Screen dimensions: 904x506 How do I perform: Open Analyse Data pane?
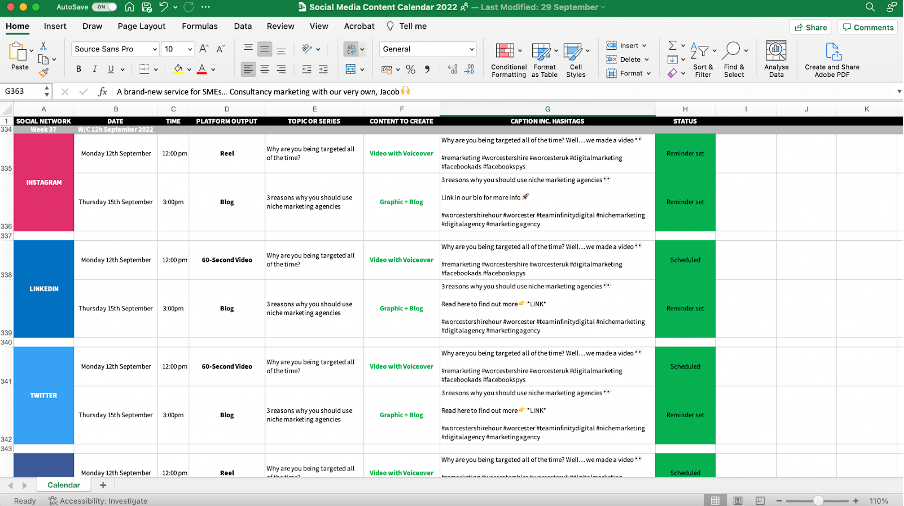coord(776,59)
